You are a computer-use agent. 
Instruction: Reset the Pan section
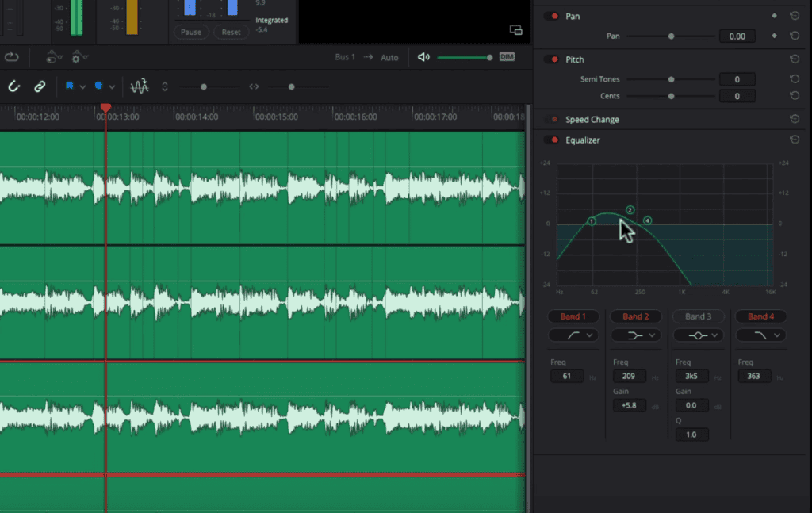pyautogui.click(x=795, y=16)
